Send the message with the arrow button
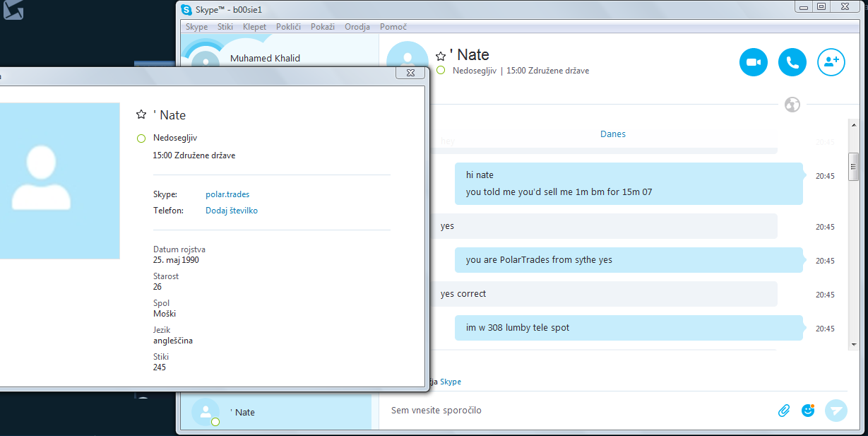Image resolution: width=868 pixels, height=436 pixels. (836, 411)
